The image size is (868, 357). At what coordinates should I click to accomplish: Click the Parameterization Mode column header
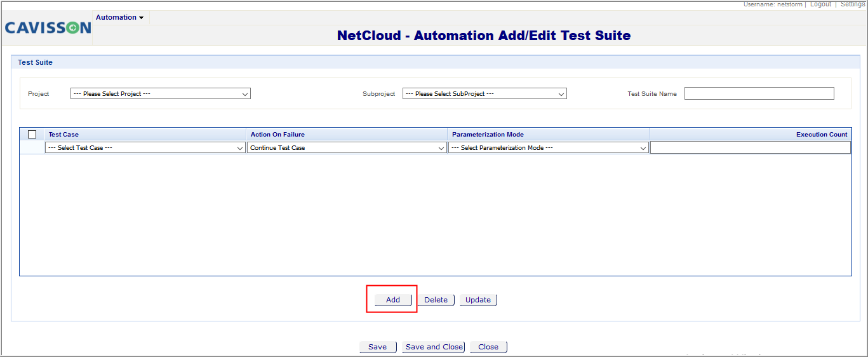tap(549, 135)
